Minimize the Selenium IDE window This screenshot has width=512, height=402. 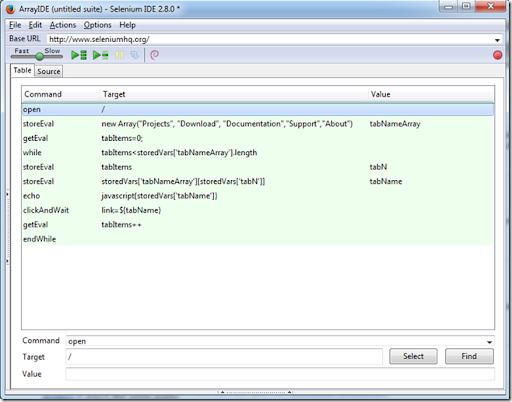click(449, 6)
